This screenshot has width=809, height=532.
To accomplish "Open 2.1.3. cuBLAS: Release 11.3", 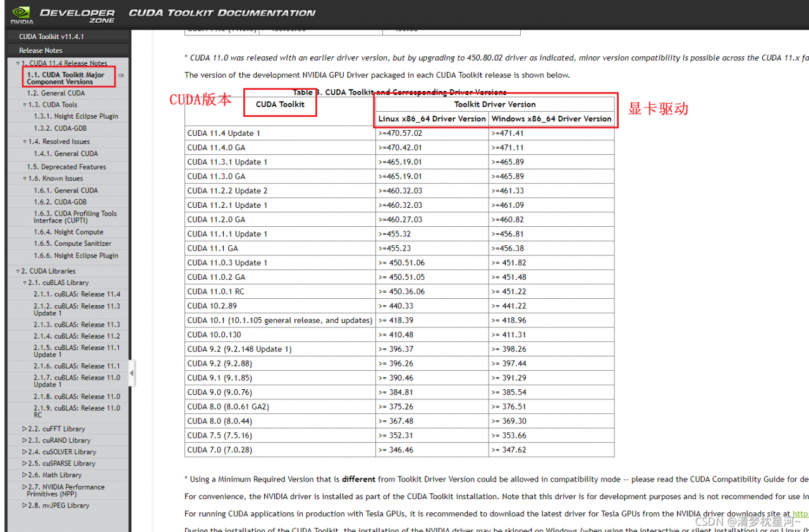I will pos(76,325).
